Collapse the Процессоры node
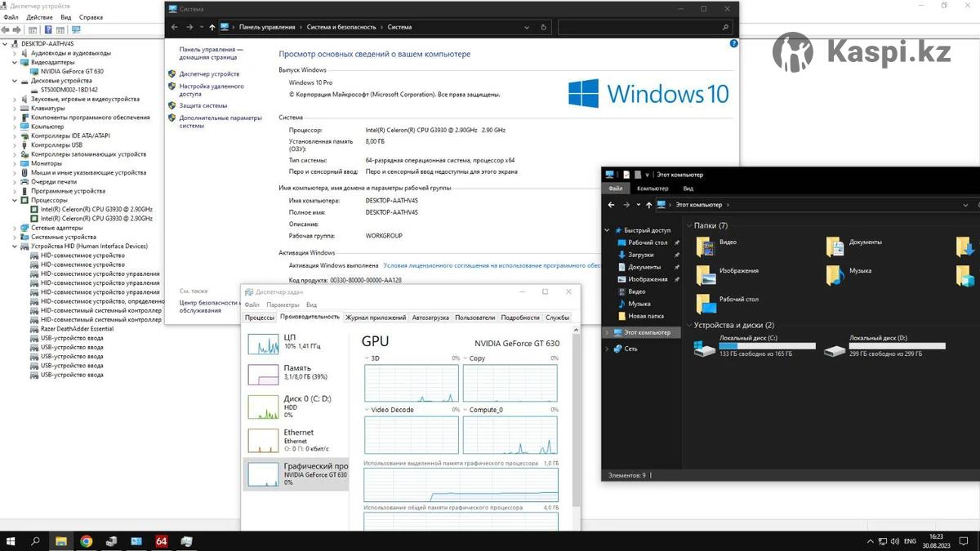 coord(15,200)
